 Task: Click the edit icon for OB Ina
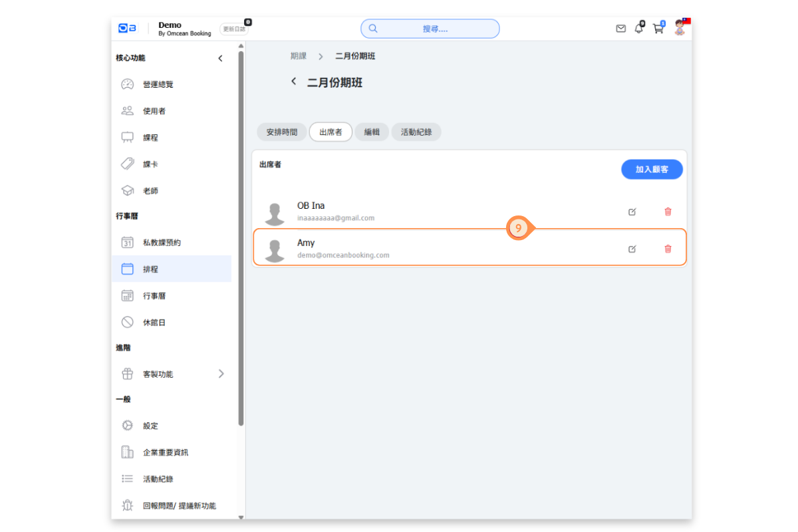point(632,211)
